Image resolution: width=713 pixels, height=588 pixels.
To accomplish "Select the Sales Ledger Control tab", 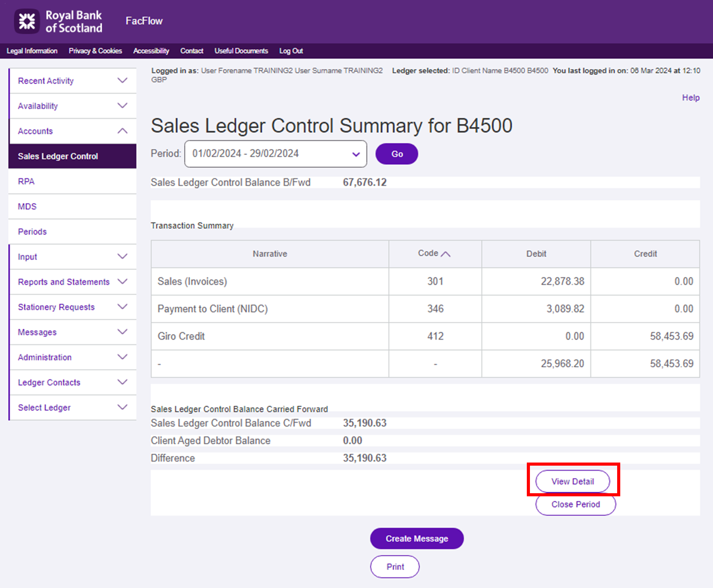I will pyautogui.click(x=58, y=156).
